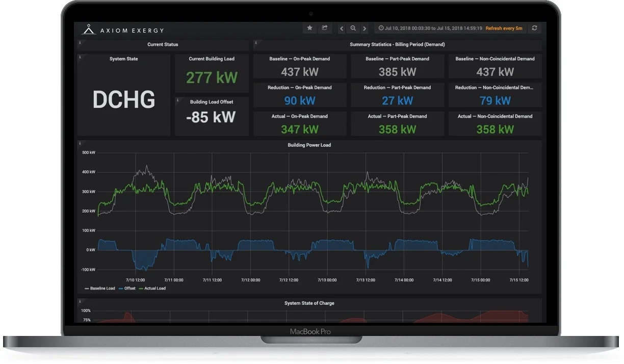The height and width of the screenshot is (364, 624).
Task: Click the 7/14 12:00 x-axis label
Action: tap(442, 280)
